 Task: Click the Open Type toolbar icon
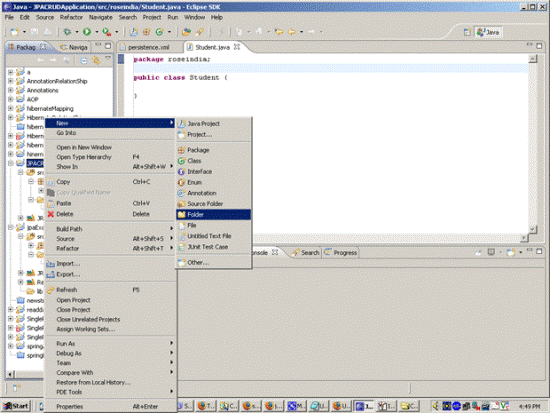click(x=186, y=32)
